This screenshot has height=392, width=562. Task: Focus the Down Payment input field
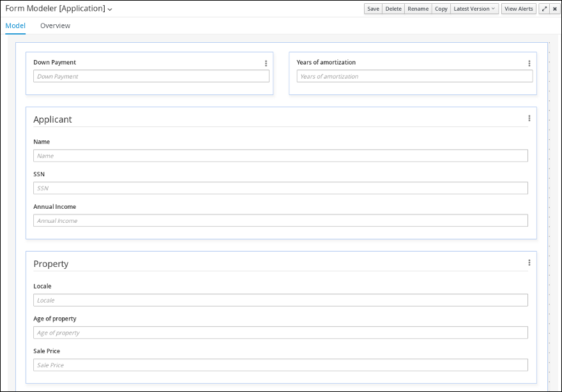(151, 76)
